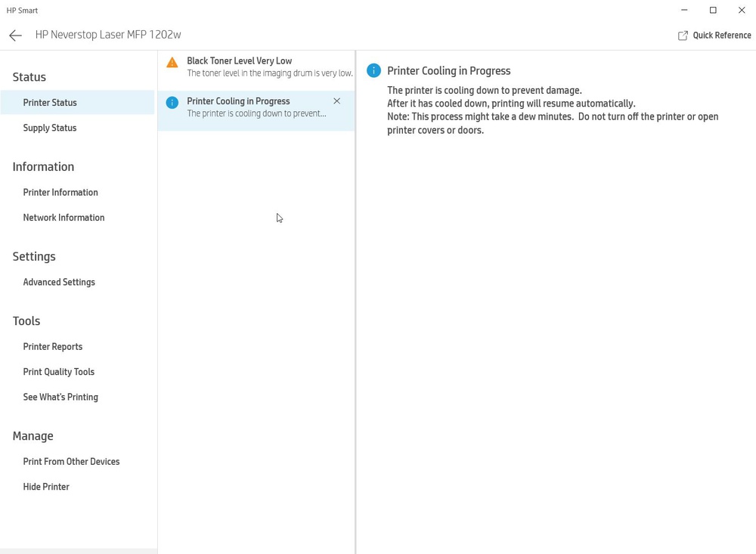
Task: Open Print Quality Tools
Action: (59, 372)
